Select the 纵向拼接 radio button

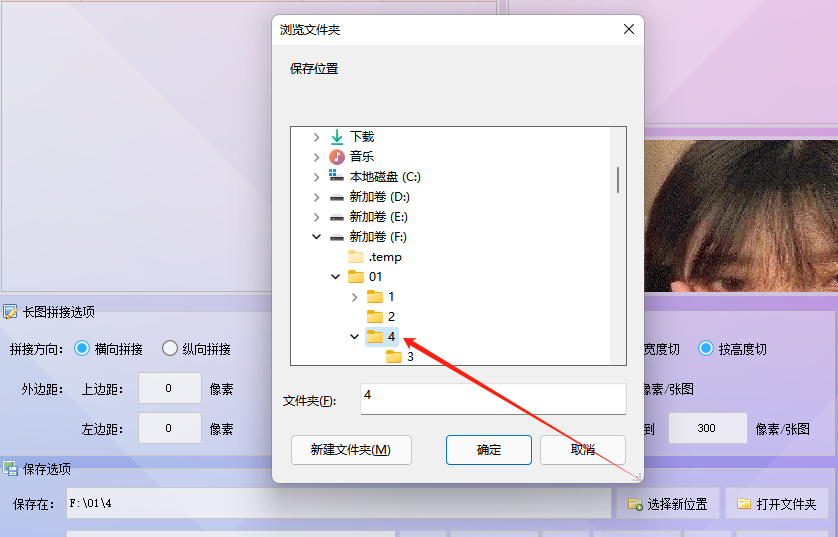coord(169,348)
